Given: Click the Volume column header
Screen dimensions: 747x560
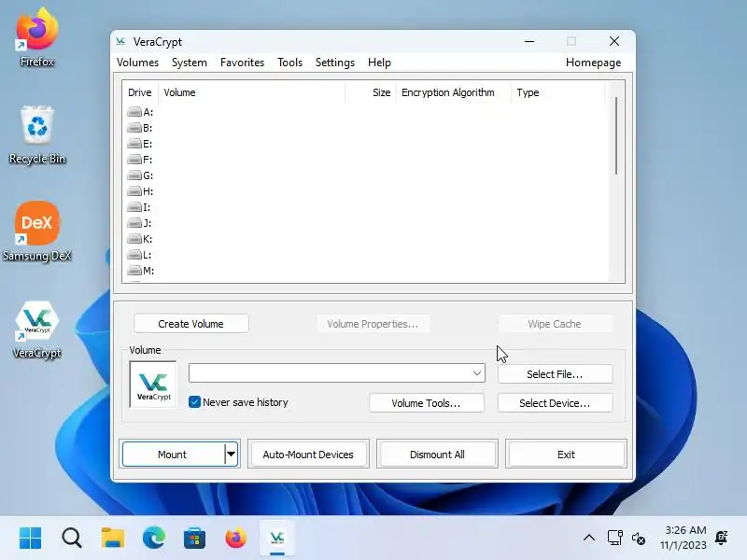Looking at the screenshot, I should point(251,92).
